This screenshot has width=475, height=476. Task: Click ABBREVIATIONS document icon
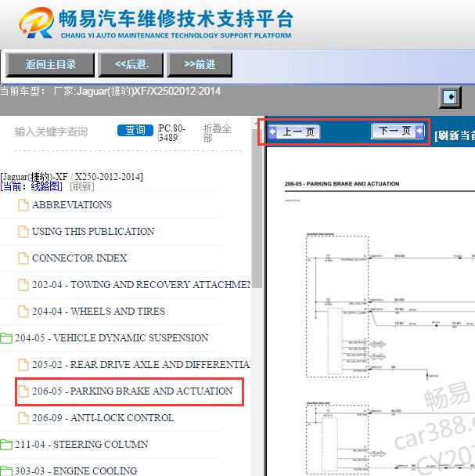tap(23, 205)
